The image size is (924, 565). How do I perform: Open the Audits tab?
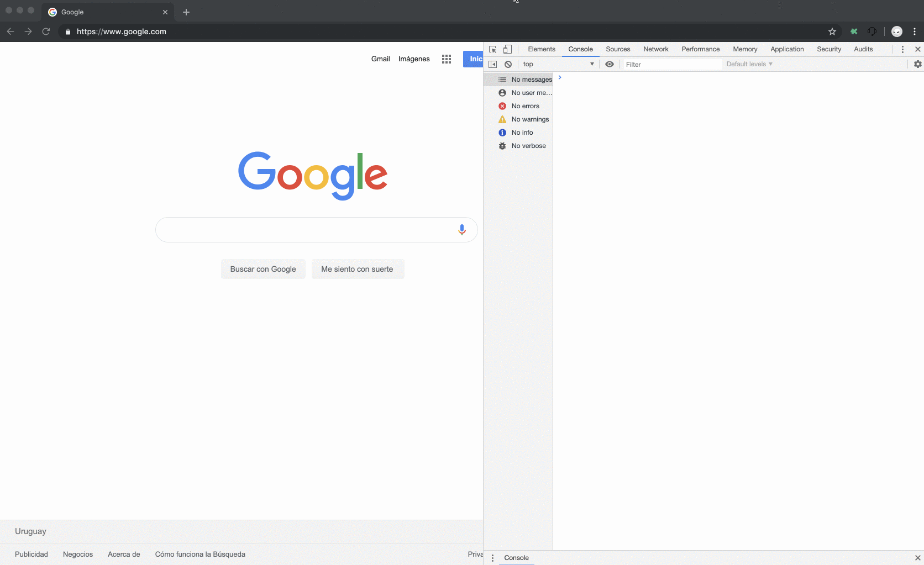coord(863,49)
